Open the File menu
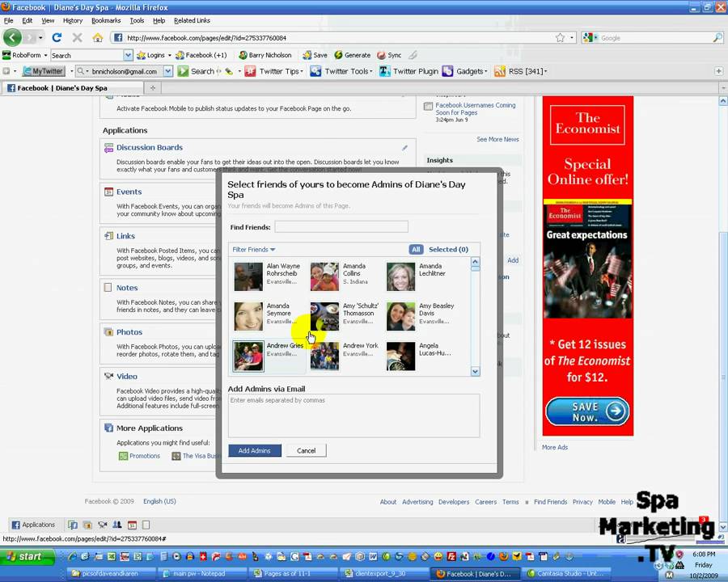728x582 pixels. tap(8, 20)
